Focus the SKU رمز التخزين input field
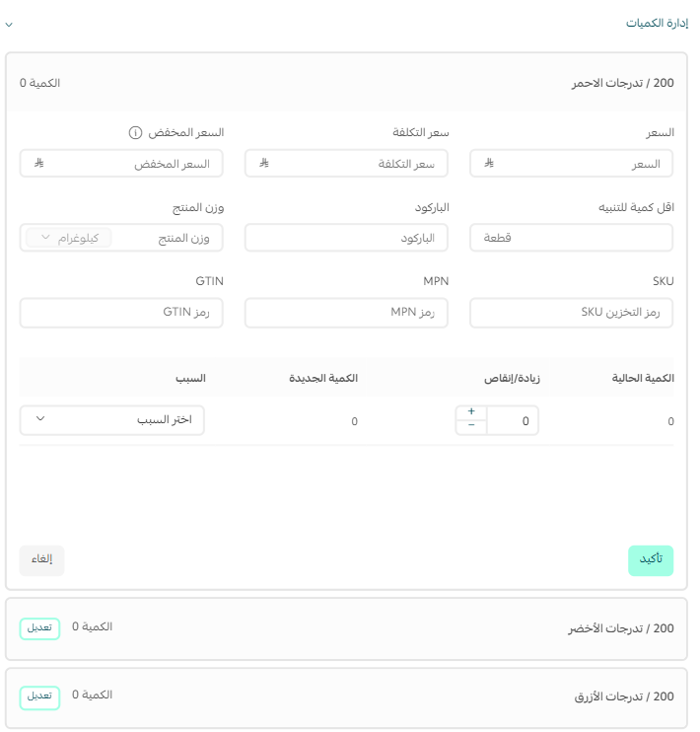Image resolution: width=700 pixels, height=732 pixels. 571,313
